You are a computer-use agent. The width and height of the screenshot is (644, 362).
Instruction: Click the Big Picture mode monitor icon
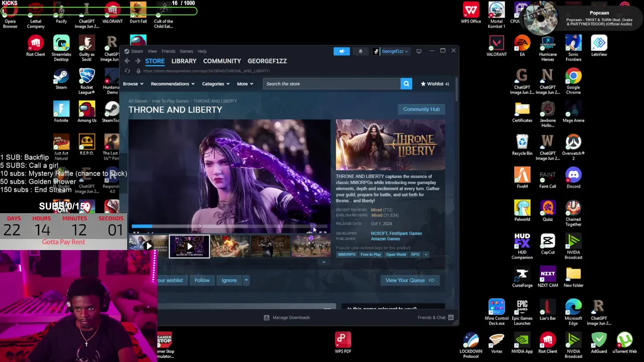pos(419,51)
